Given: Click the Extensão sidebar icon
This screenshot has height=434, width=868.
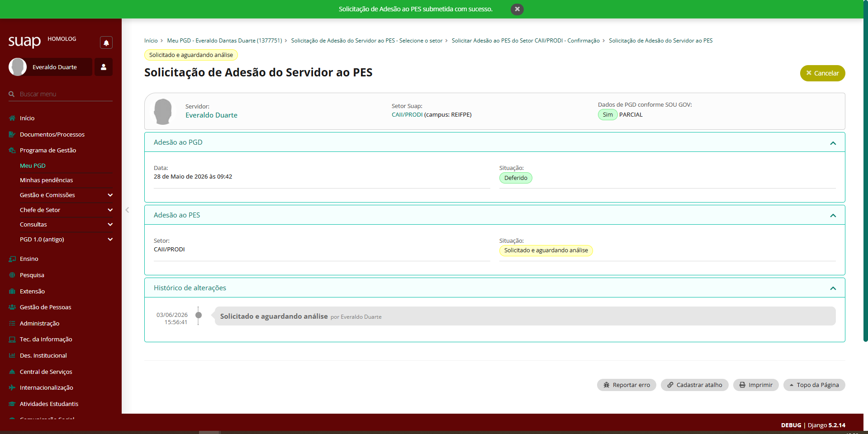Looking at the screenshot, I should point(12,291).
